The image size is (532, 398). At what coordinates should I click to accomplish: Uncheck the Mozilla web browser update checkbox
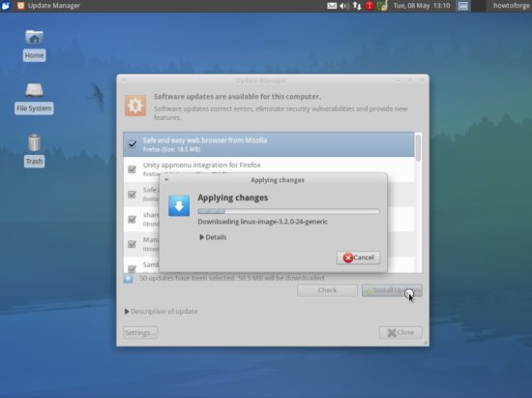point(133,144)
